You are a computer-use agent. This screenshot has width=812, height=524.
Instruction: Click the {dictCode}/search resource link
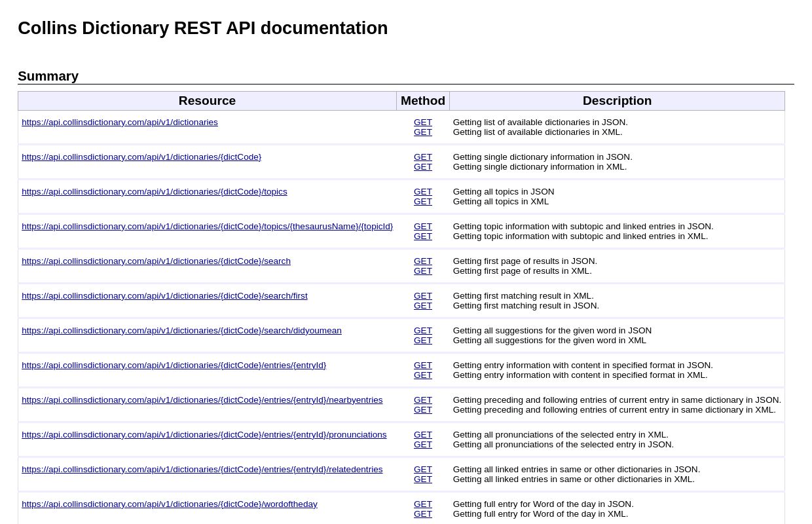click(x=156, y=261)
